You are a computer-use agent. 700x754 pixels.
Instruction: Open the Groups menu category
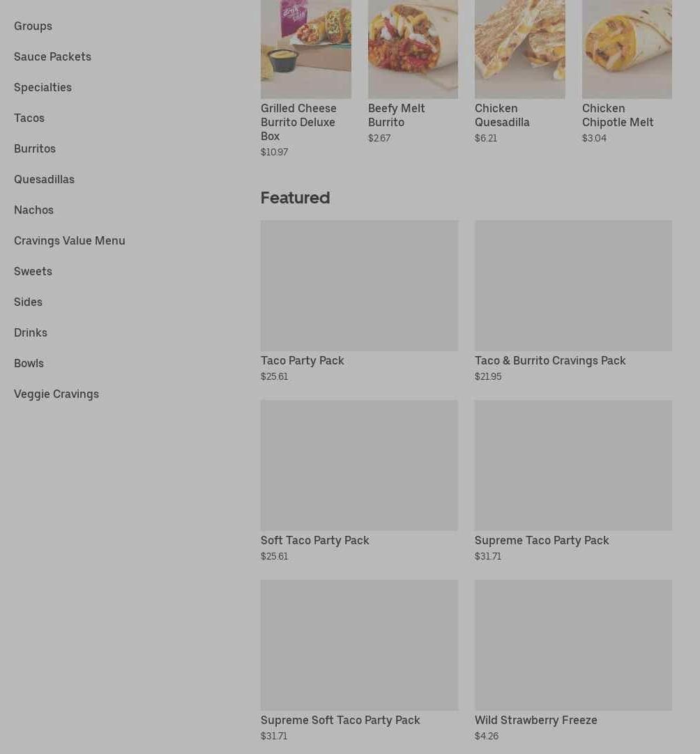pyautogui.click(x=33, y=26)
